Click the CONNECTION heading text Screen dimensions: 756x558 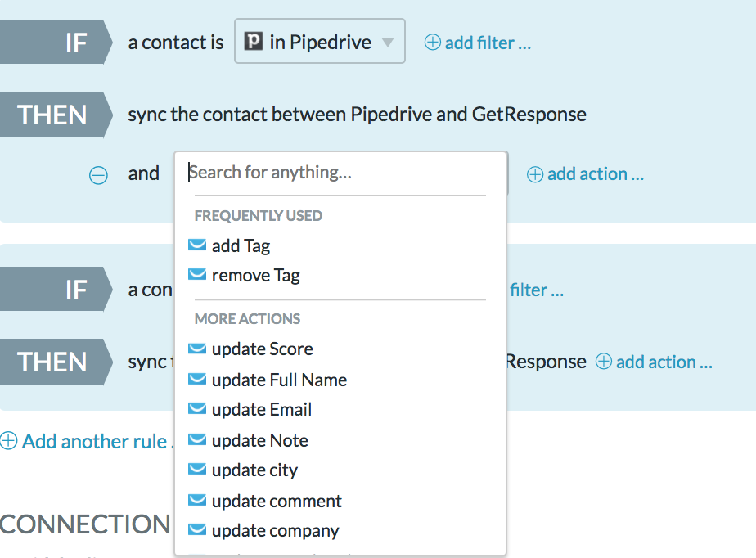[85, 524]
